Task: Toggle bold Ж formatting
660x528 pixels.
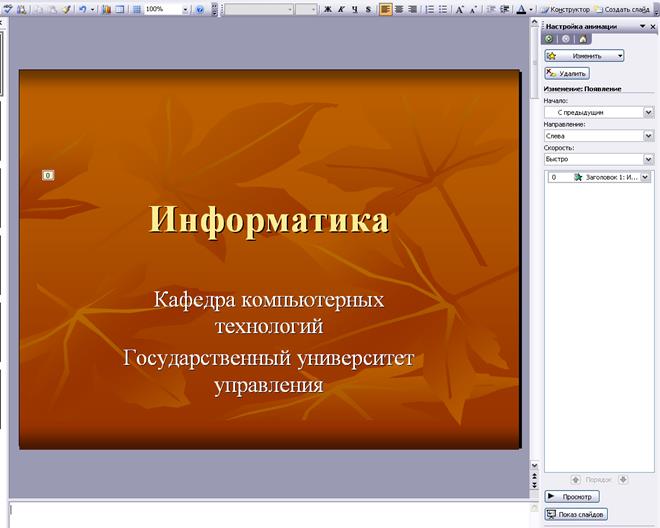Action: pos(327,9)
